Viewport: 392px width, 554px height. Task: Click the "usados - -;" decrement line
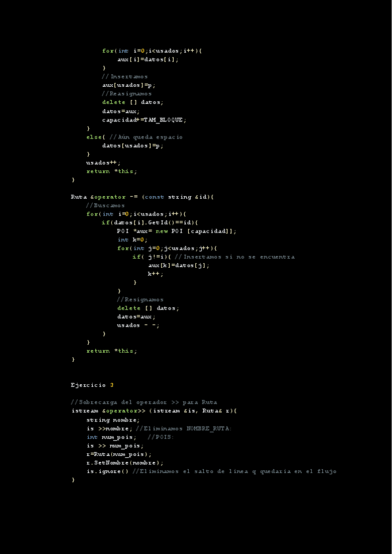click(138, 325)
